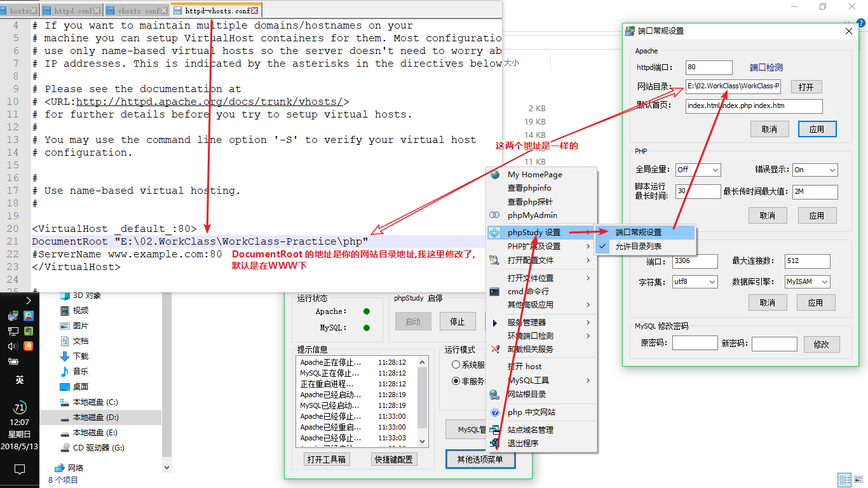Switch to the httpd.conf tab
The image size is (868, 488).
coord(71,10)
